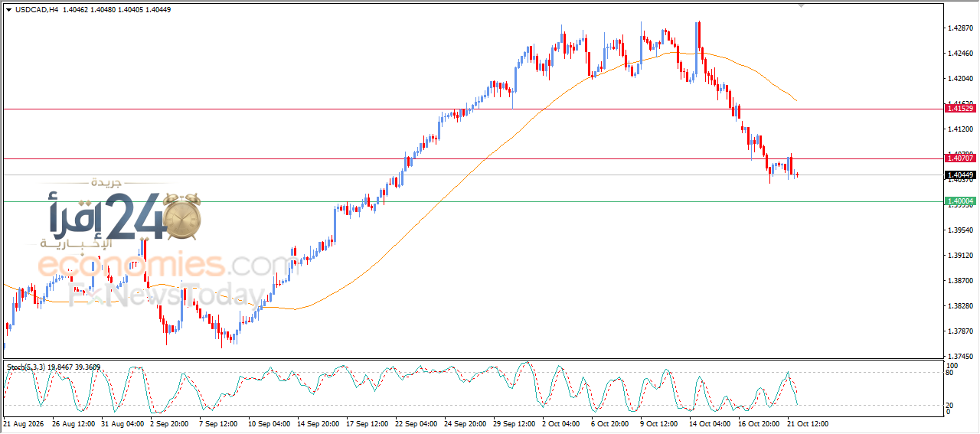
Task: Click the 9 Oct 12:00 time label
Action: 660,423
